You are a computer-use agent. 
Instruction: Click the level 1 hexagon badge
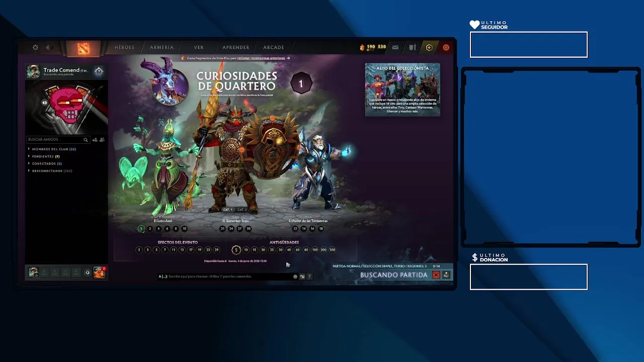[x=301, y=84]
